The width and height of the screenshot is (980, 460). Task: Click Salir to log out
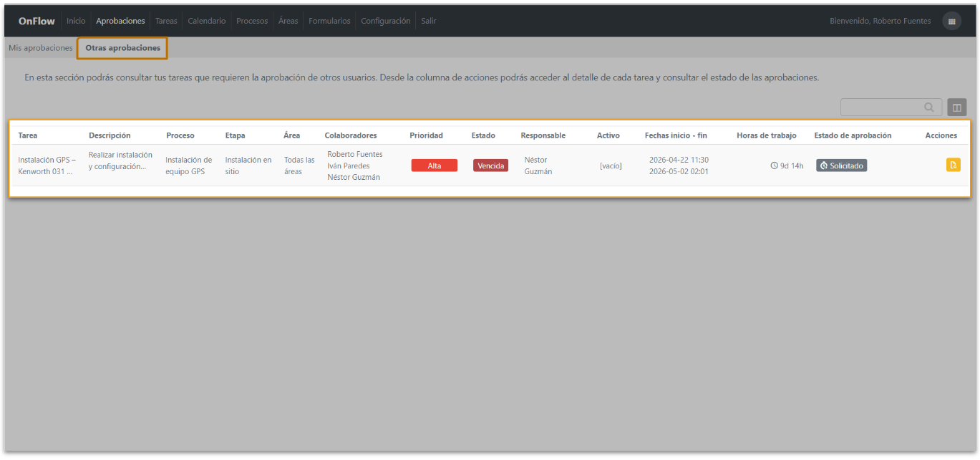[x=429, y=21]
